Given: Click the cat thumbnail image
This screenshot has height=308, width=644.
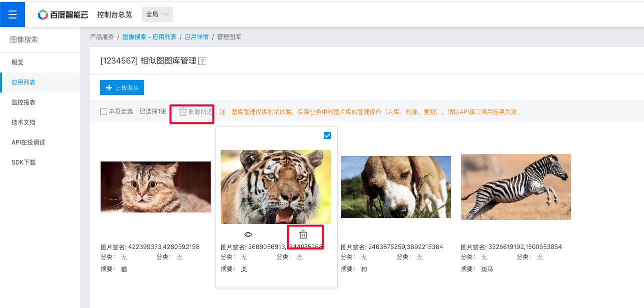Looking at the screenshot, I should point(156,187).
